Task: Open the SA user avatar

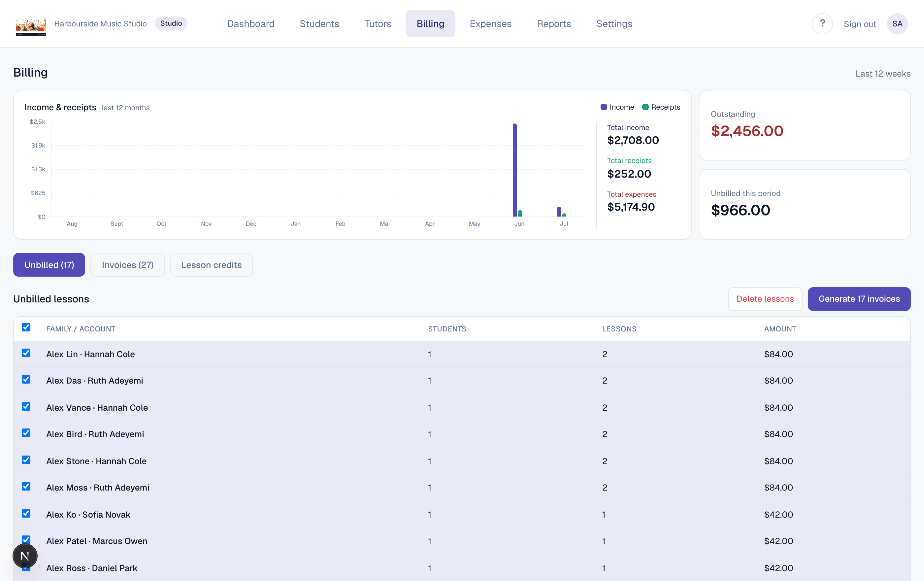Action: tap(897, 24)
